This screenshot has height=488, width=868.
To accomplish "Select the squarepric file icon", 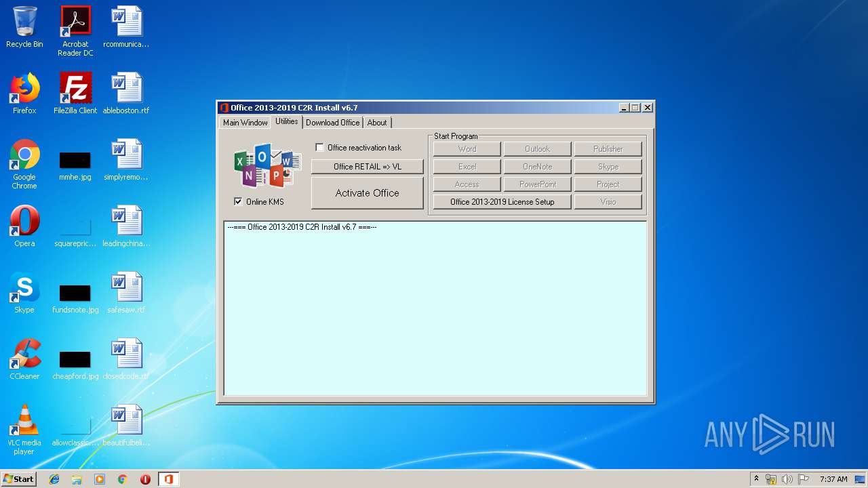I will coord(75,231).
